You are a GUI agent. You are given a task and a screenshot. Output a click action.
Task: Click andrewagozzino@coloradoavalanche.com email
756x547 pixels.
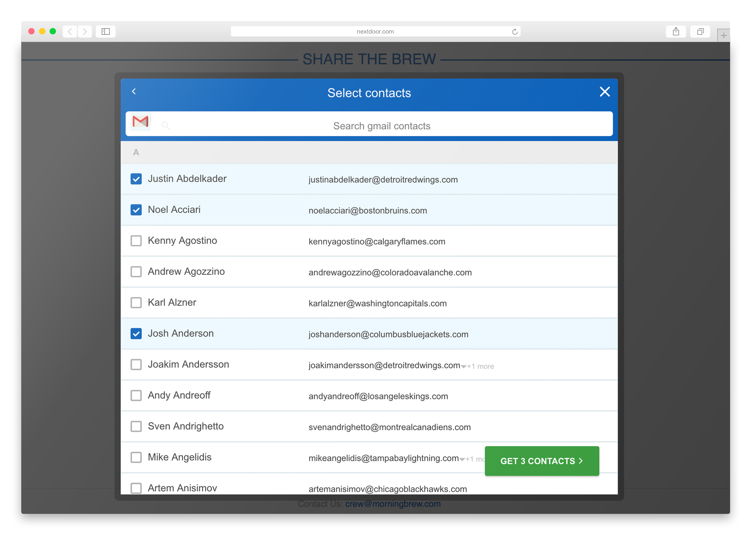(x=390, y=273)
